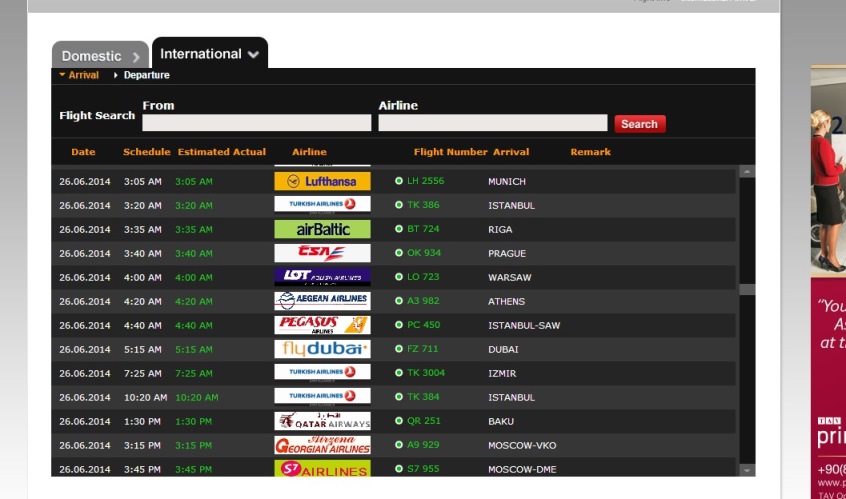The width and height of the screenshot is (846, 499).
Task: Click the red Search button
Action: click(x=640, y=124)
